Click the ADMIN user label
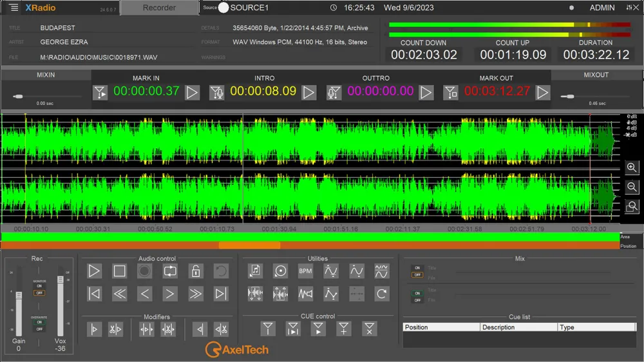This screenshot has height=362, width=644. point(601,8)
